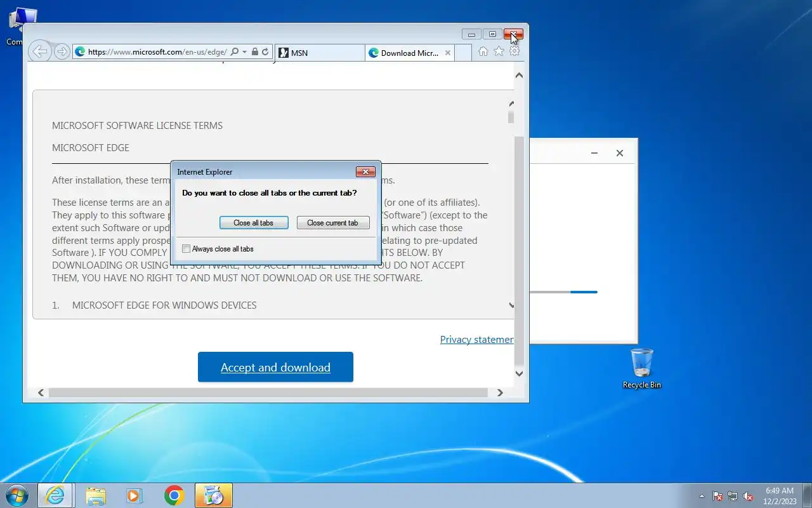The height and width of the screenshot is (508, 812).
Task: Click the Internet Explorer taskbar icon
Action: [x=55, y=495]
